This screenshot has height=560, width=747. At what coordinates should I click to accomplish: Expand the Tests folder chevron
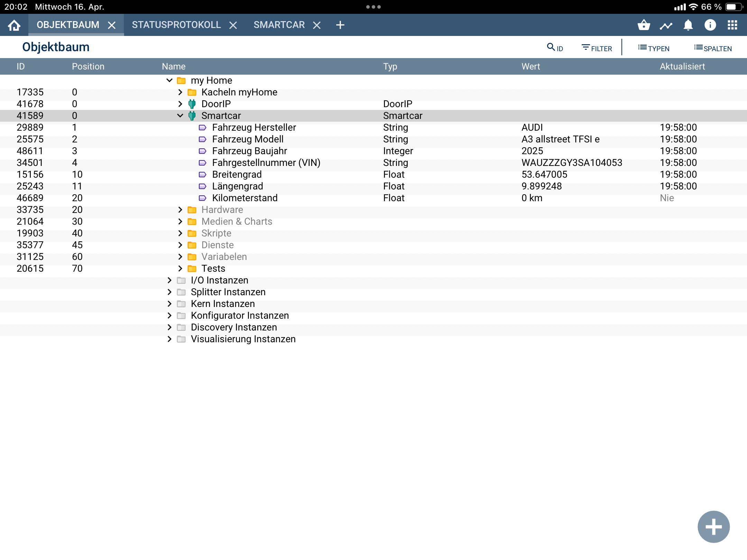tap(180, 268)
